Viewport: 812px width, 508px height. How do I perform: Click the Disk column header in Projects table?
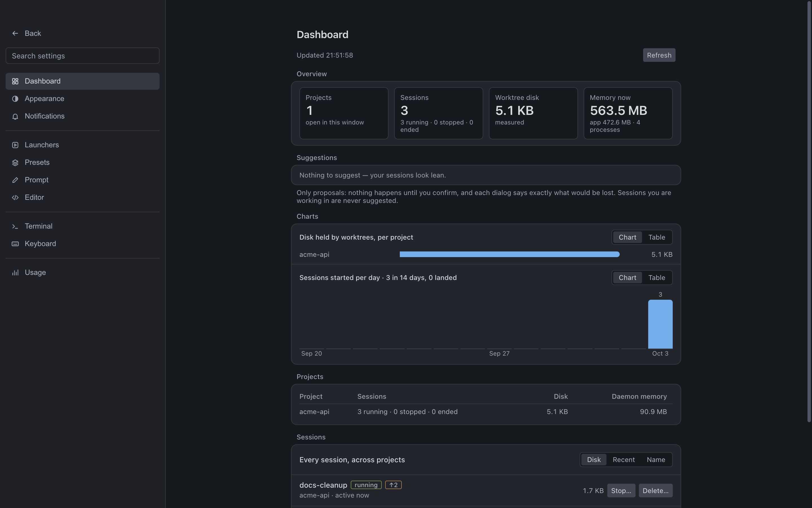click(x=560, y=397)
